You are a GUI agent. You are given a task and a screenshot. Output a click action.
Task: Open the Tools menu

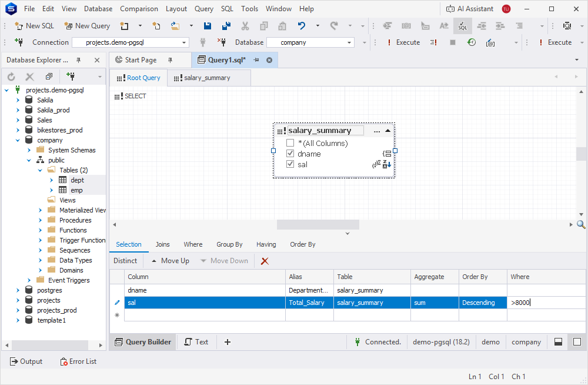pyautogui.click(x=249, y=9)
